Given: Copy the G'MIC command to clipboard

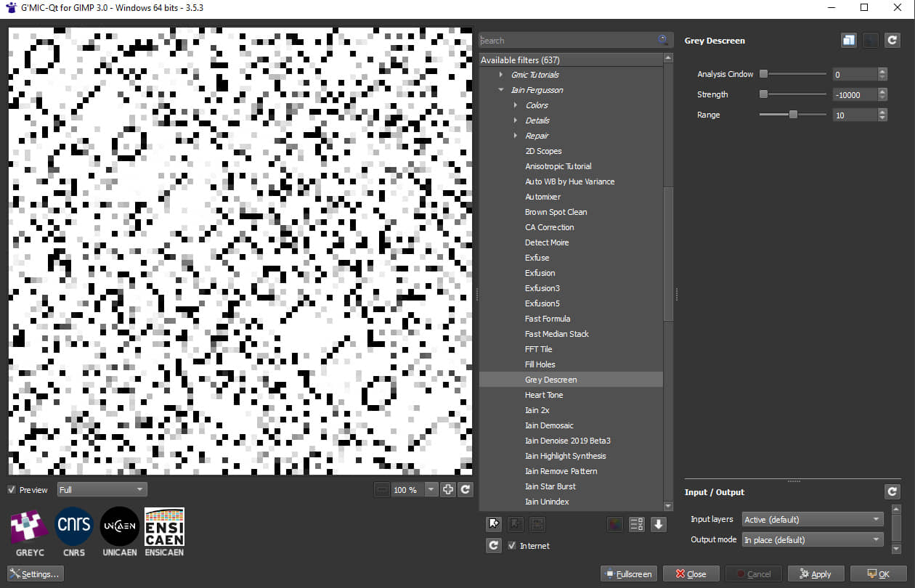Looking at the screenshot, I should tap(849, 41).
